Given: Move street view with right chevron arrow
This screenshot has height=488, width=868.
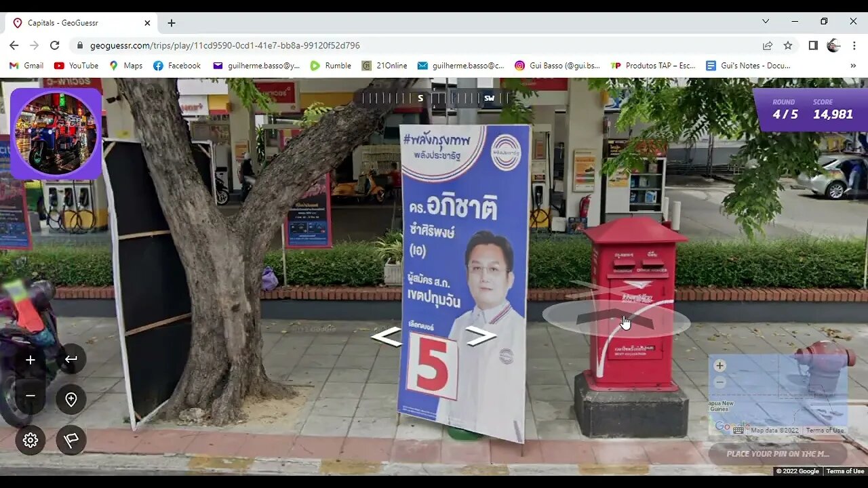Looking at the screenshot, I should [x=481, y=336].
